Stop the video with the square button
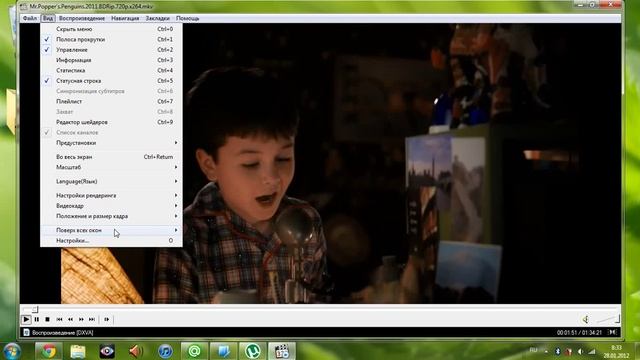 coord(47,319)
